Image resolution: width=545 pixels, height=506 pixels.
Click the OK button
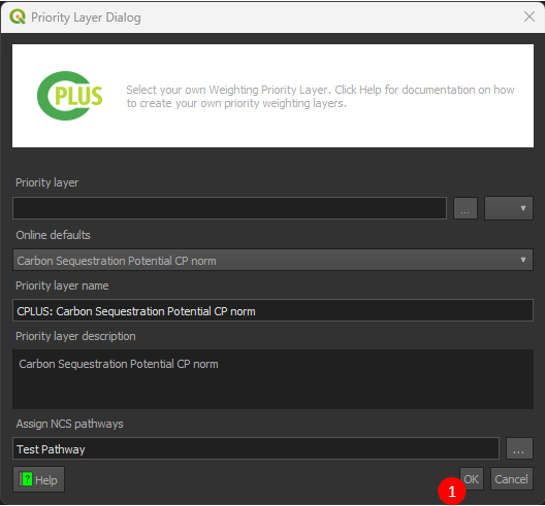click(471, 479)
